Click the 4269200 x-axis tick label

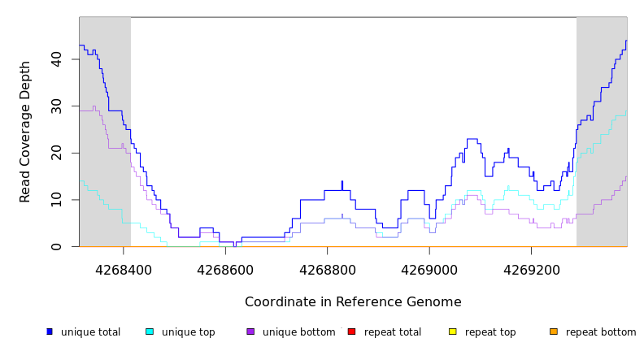530,269
